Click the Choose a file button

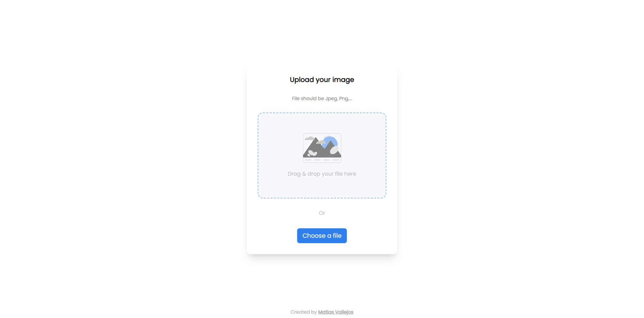pyautogui.click(x=322, y=236)
